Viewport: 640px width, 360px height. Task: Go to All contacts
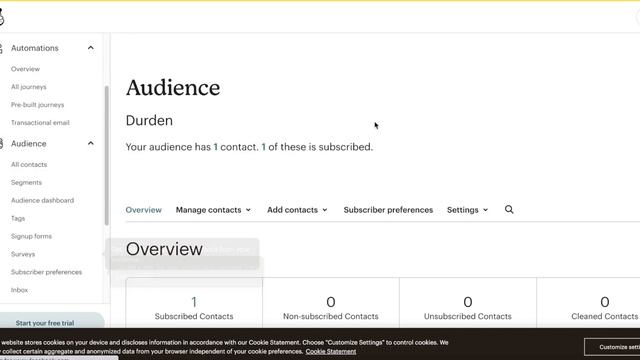tap(29, 164)
